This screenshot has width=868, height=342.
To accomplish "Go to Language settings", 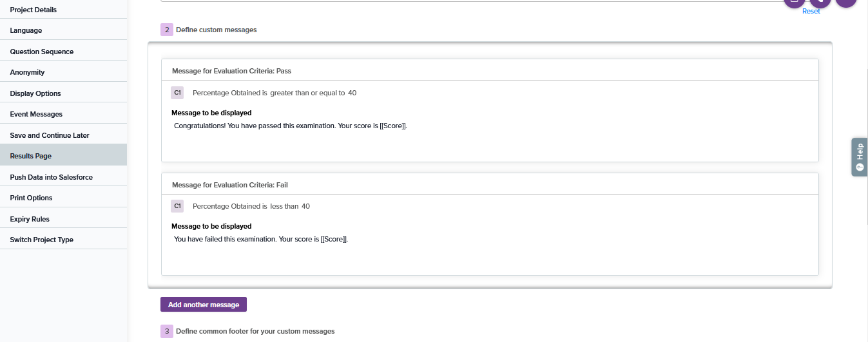I will (x=26, y=30).
